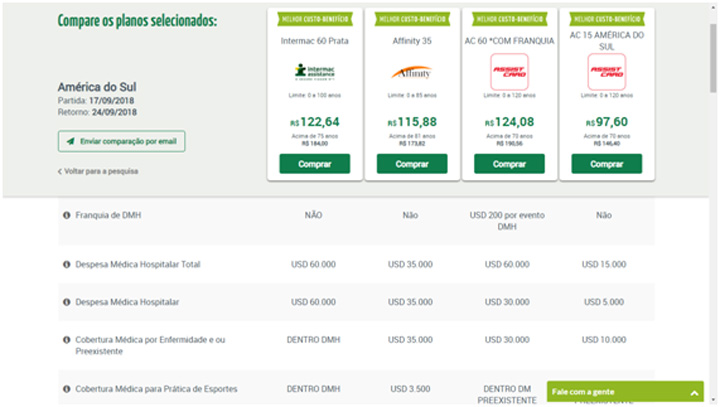720x407 pixels.
Task: Click USD 5.000 in Despesa Médica Hospitalar row
Action: tap(604, 302)
